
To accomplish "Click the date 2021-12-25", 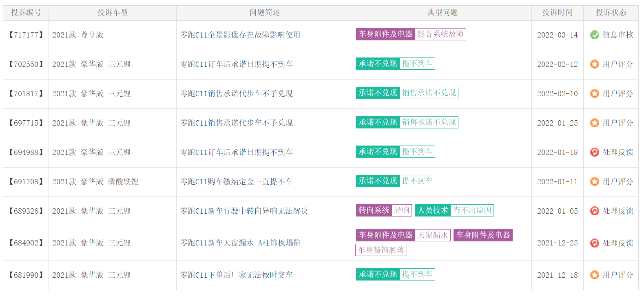I will (558, 243).
